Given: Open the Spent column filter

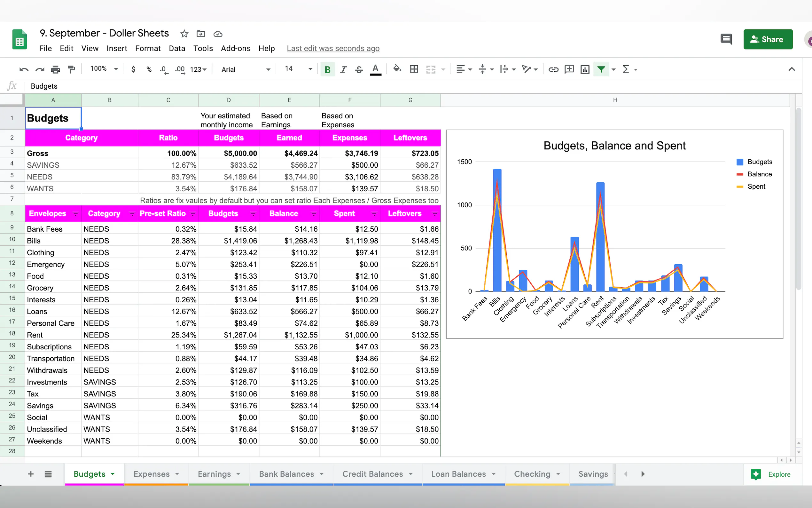Looking at the screenshot, I should coord(374,214).
